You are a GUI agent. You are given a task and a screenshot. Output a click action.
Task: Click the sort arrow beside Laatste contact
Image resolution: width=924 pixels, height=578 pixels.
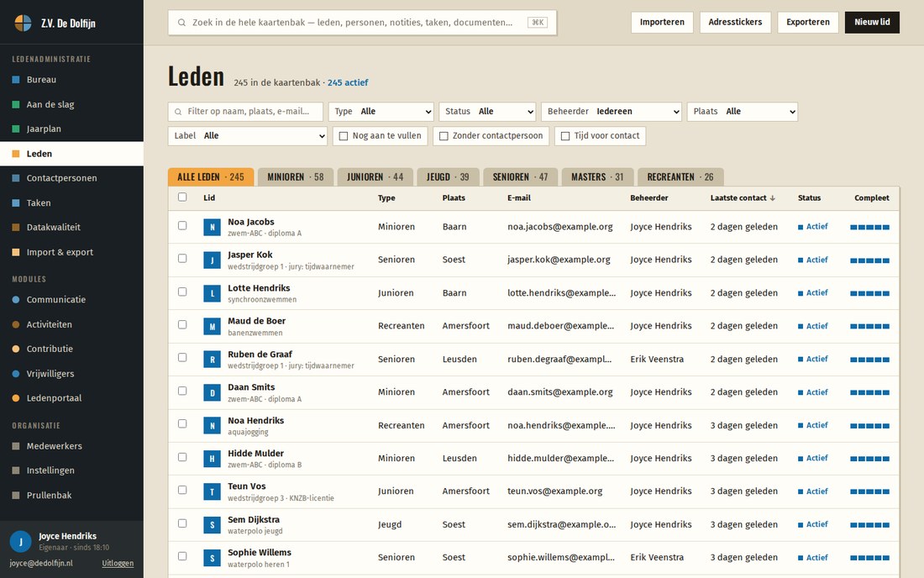coord(773,198)
